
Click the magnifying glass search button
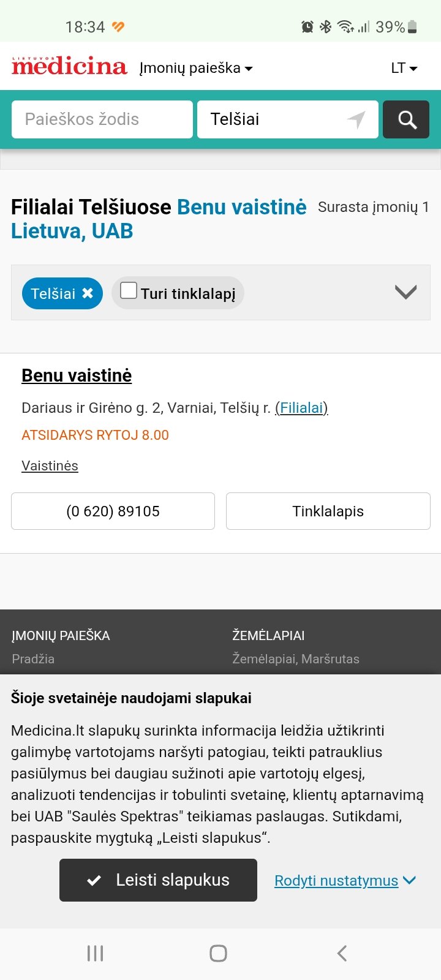pyautogui.click(x=406, y=119)
